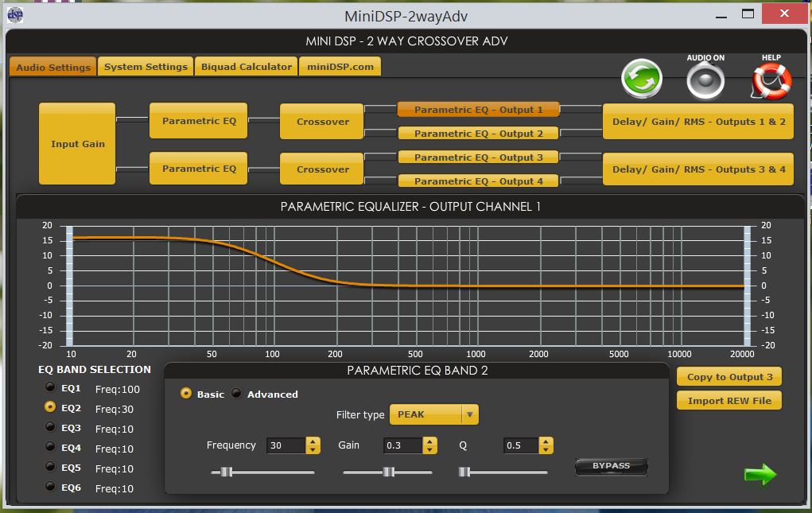
Task: Click the dsp app icon in title bar
Action: 15,15
